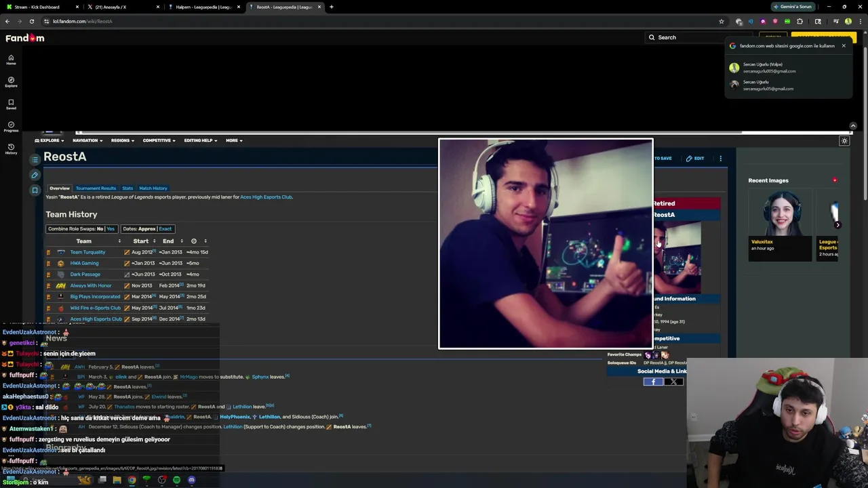868x488 pixels.
Task: Open the Valuxitax recent image thumbnail
Action: click(x=781, y=214)
